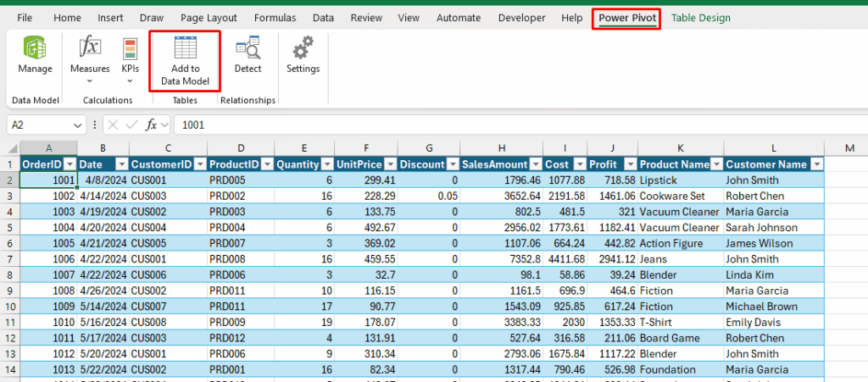This screenshot has height=382, width=868.
Task: Click the formula bar input field
Action: click(509, 125)
